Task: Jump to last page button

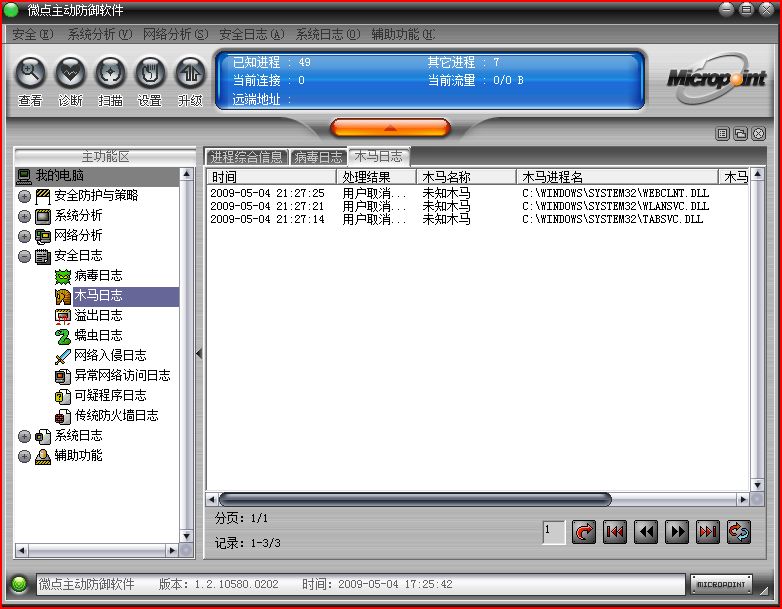Action: [x=708, y=532]
